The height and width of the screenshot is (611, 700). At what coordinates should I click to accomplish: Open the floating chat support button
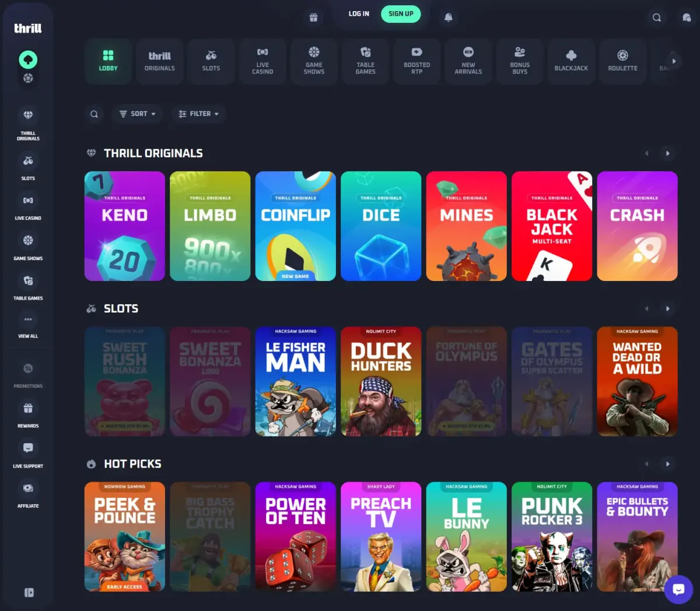pyautogui.click(x=678, y=589)
